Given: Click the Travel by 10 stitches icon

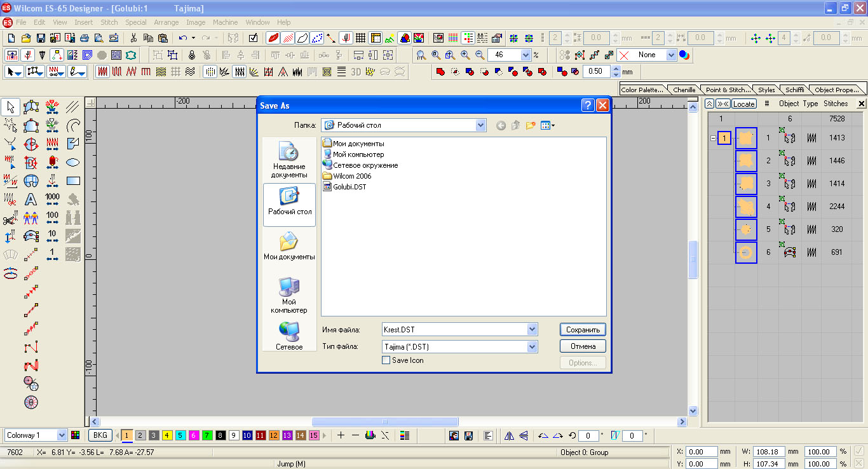Looking at the screenshot, I should pyautogui.click(x=52, y=236).
